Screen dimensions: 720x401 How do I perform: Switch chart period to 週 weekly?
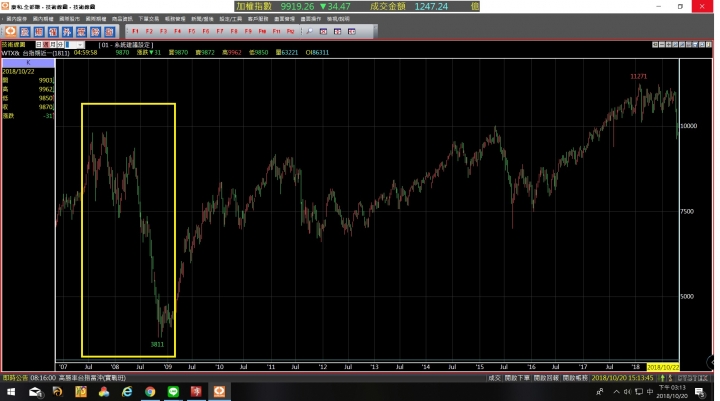point(45,45)
